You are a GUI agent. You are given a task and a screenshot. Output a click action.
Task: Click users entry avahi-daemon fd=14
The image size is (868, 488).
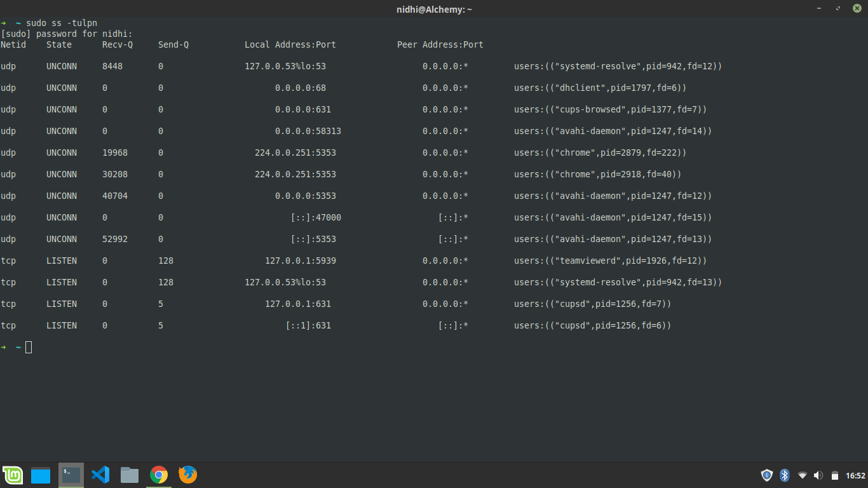[613, 131]
